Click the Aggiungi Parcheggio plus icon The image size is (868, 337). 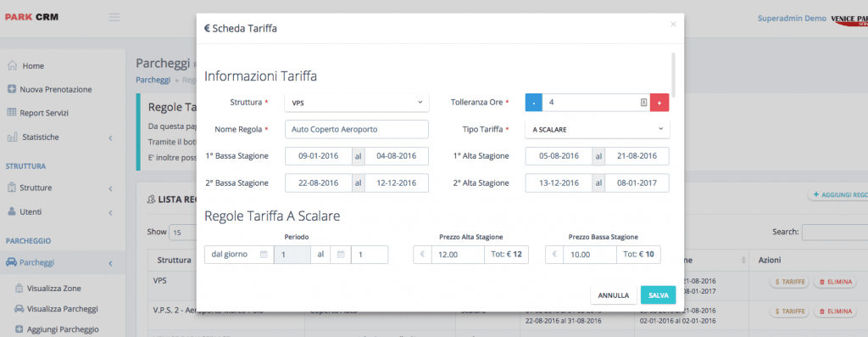[19, 329]
